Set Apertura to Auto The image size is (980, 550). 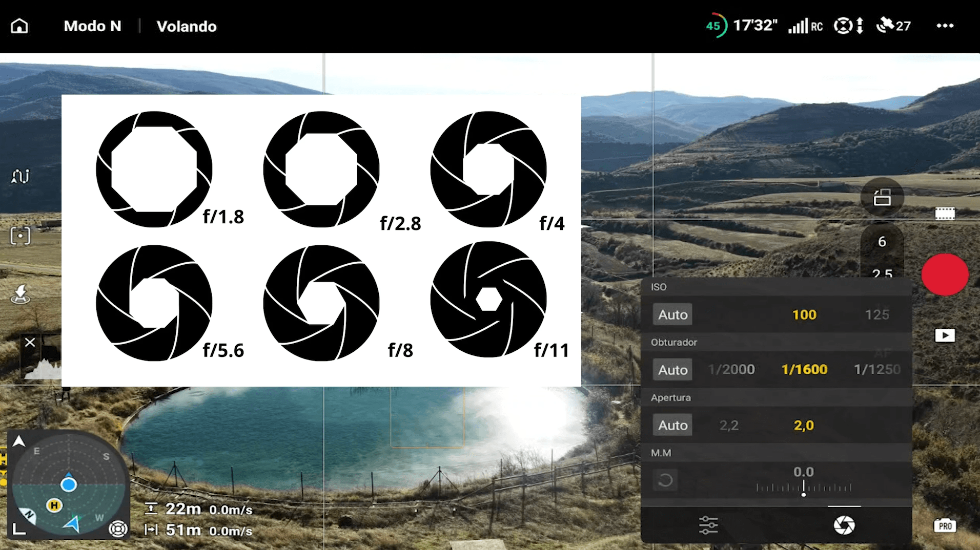[x=672, y=425]
